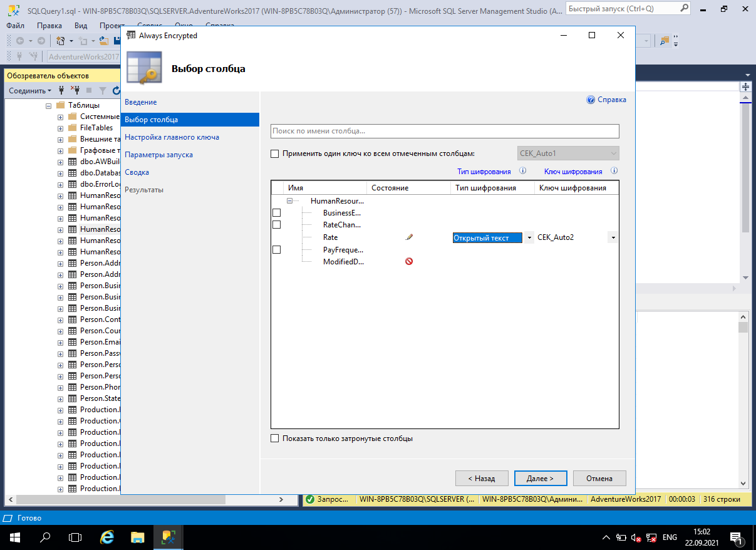Expand the Системные tables folder node
The height and width of the screenshot is (550, 756).
60,117
